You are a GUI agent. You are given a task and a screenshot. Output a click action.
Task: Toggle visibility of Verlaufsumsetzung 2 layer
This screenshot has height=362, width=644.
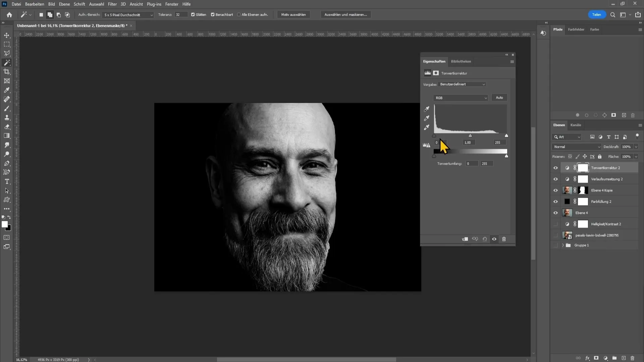point(556,179)
